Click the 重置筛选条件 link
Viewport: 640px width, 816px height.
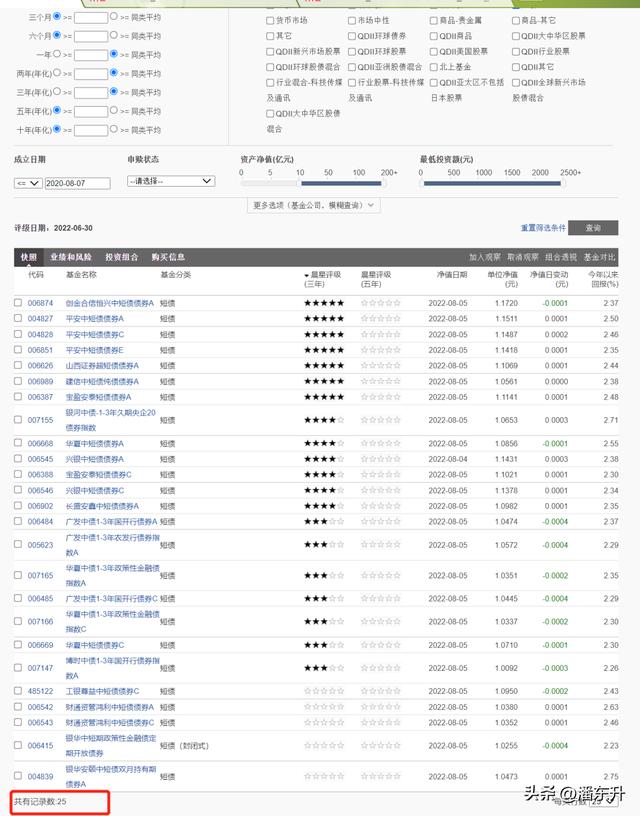point(543,228)
